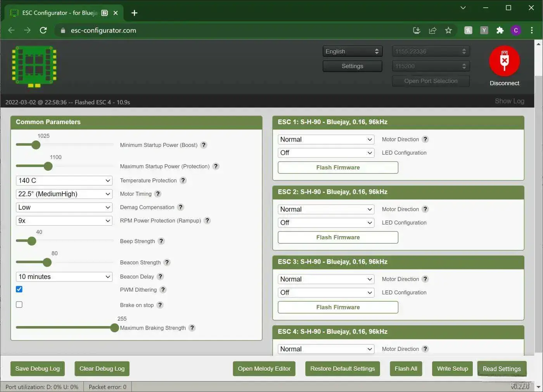This screenshot has height=392, width=543.
Task: Enable Brake on stop
Action: [x=19, y=304]
